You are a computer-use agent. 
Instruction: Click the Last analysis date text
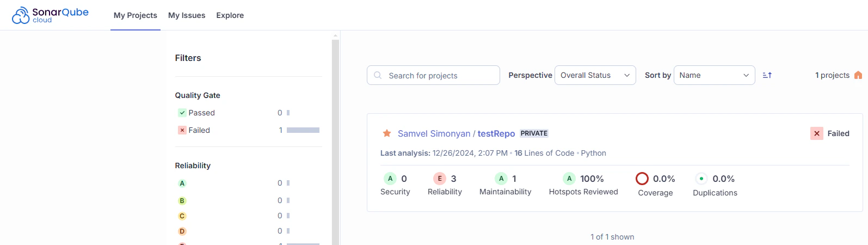pyautogui.click(x=470, y=153)
